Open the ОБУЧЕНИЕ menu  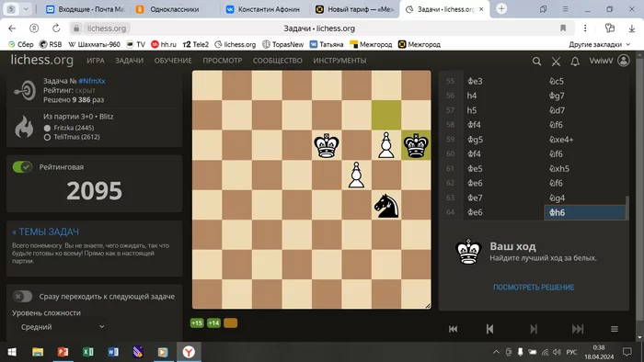tap(173, 61)
